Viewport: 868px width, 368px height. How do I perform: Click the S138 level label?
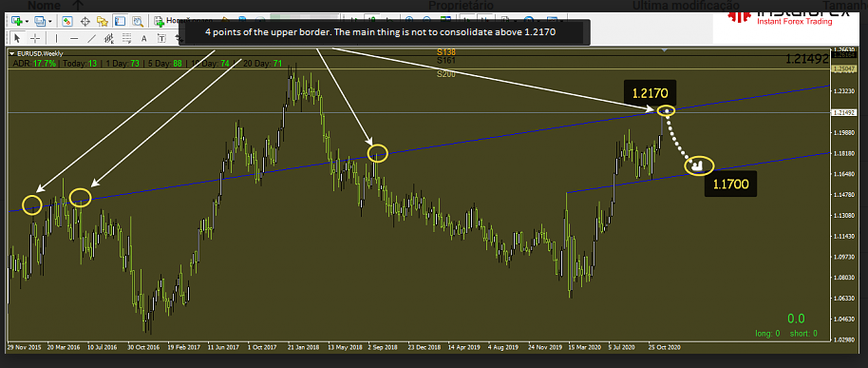[x=446, y=51]
